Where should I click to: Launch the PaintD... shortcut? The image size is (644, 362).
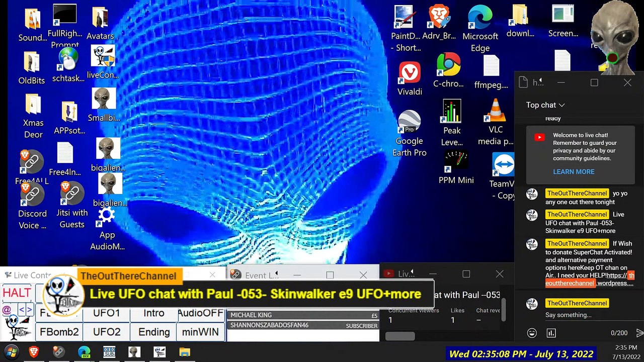[405, 29]
